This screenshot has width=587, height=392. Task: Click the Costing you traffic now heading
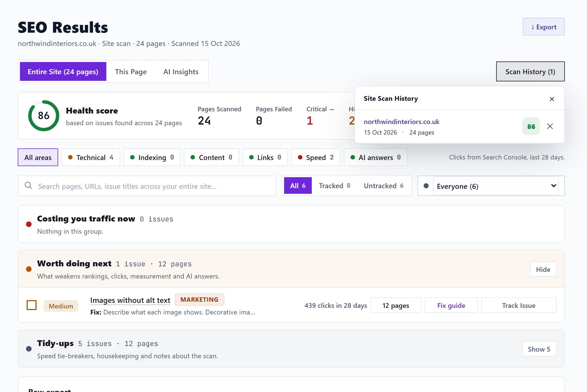point(86,219)
